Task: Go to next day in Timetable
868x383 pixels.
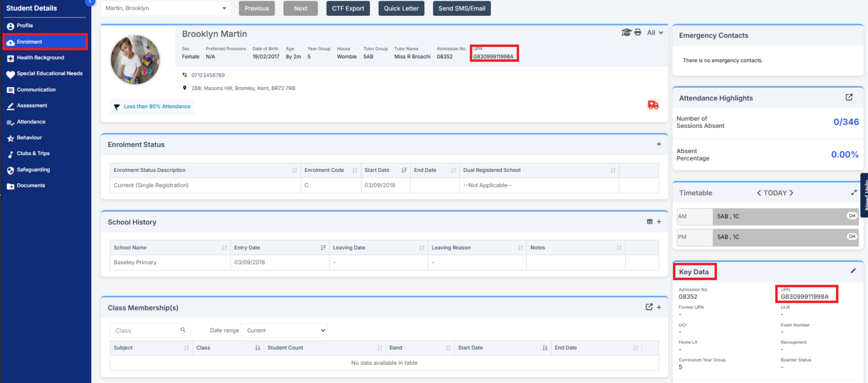Action: click(792, 193)
